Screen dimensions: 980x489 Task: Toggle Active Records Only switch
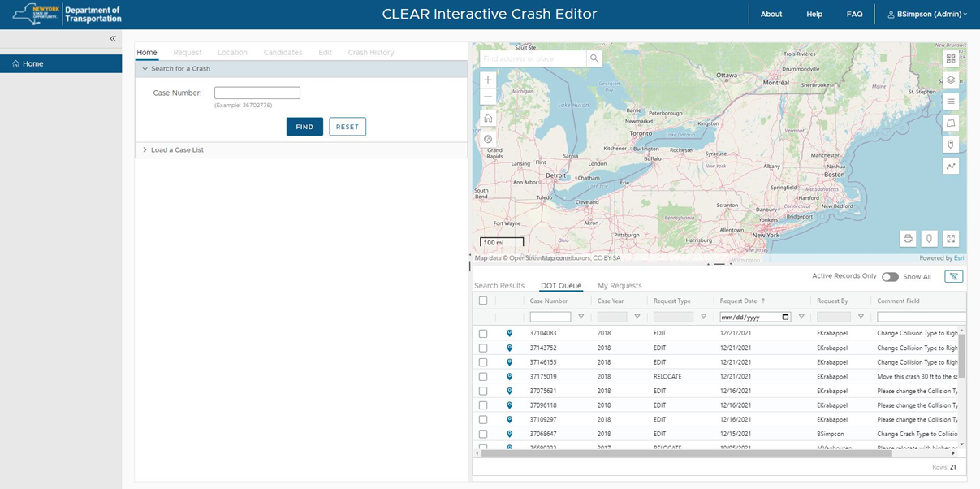tap(890, 277)
